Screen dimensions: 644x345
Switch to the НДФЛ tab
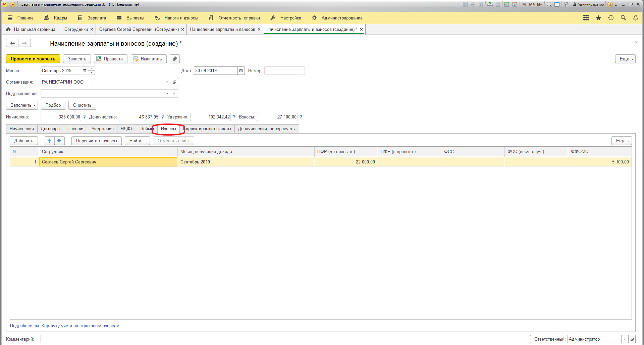127,129
